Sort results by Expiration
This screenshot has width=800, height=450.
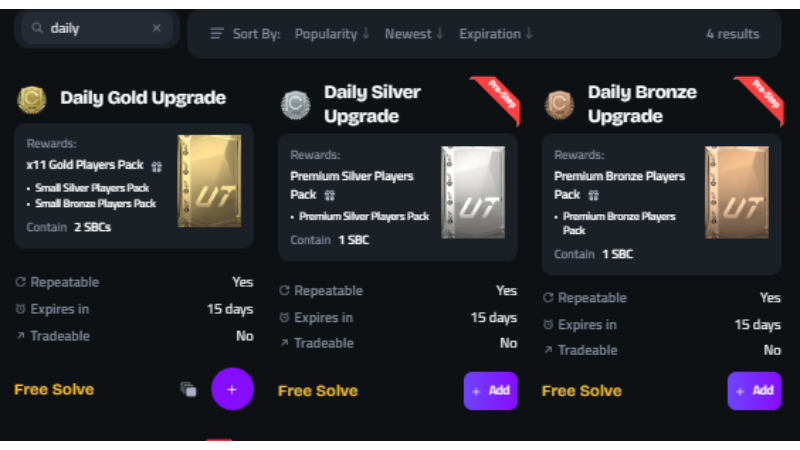496,34
